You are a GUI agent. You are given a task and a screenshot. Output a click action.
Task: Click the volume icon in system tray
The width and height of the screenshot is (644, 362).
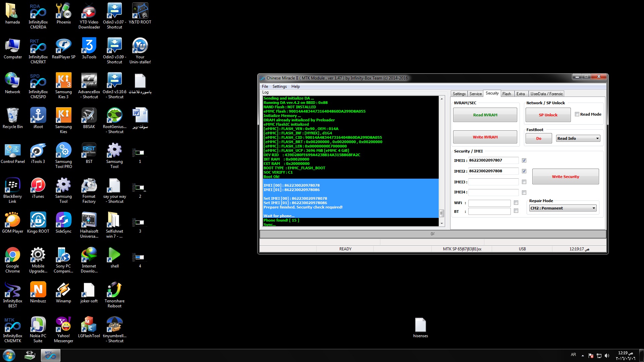[607, 356]
